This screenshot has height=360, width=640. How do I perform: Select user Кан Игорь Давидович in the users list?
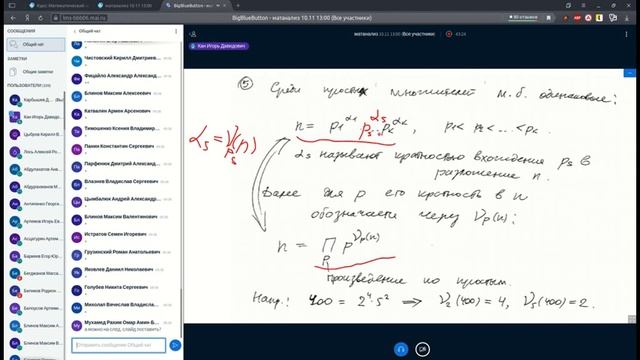[x=36, y=117]
